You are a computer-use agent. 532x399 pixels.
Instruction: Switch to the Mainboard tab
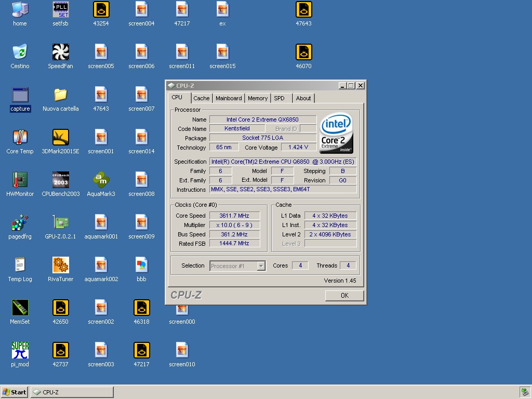tap(229, 98)
